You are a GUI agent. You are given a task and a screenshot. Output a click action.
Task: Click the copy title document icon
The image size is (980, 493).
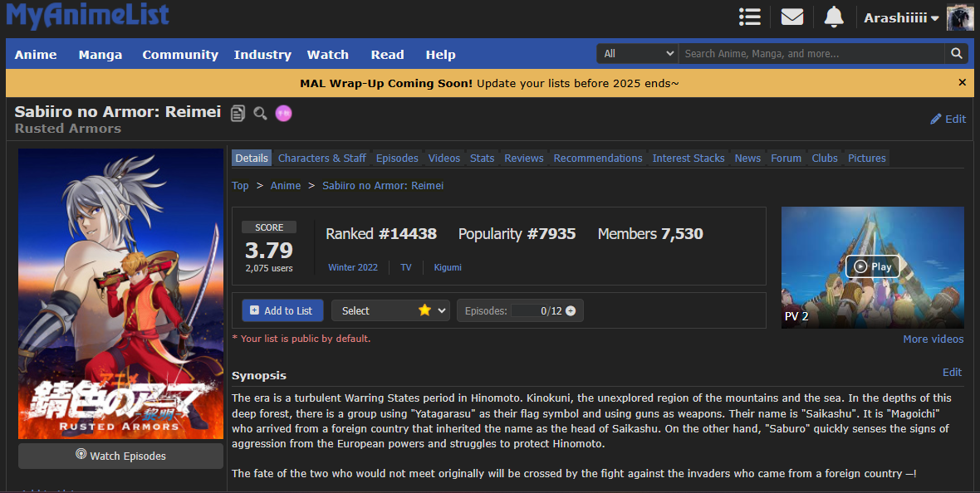[238, 113]
